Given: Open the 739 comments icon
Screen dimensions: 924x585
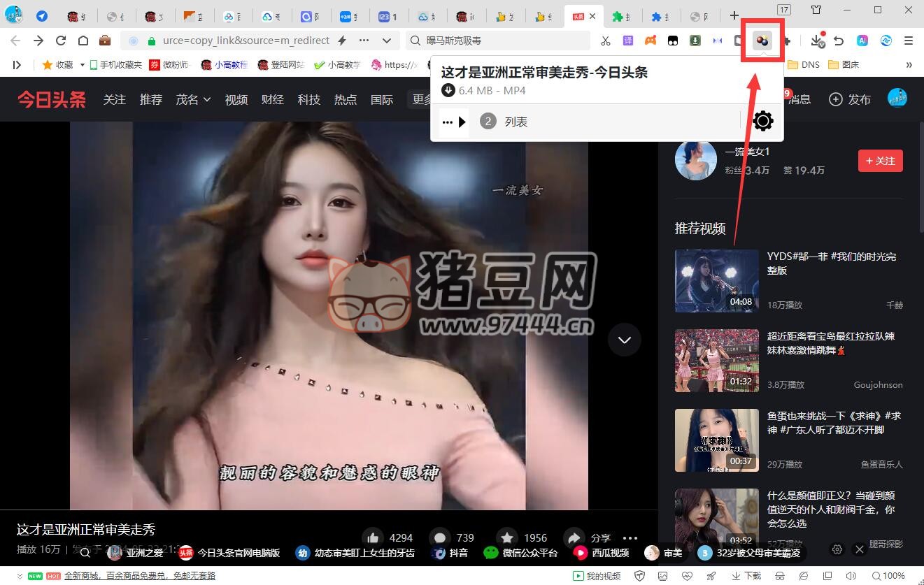Looking at the screenshot, I should pos(440,537).
